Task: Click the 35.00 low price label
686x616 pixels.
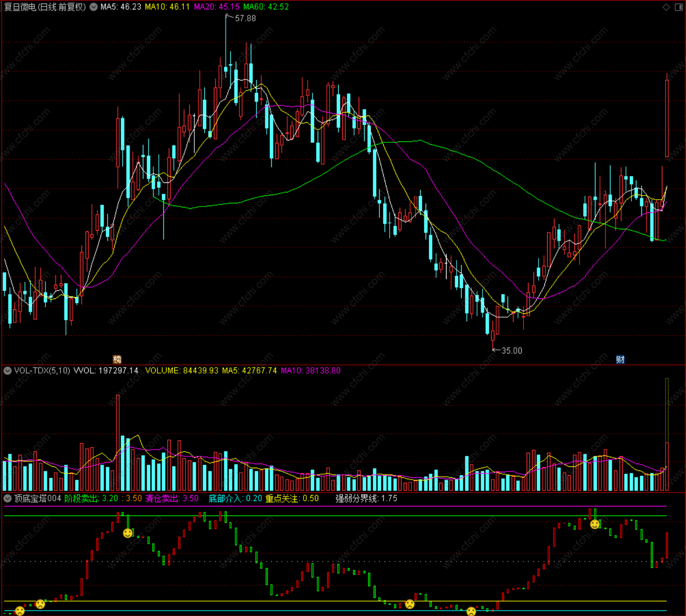Action: point(512,351)
